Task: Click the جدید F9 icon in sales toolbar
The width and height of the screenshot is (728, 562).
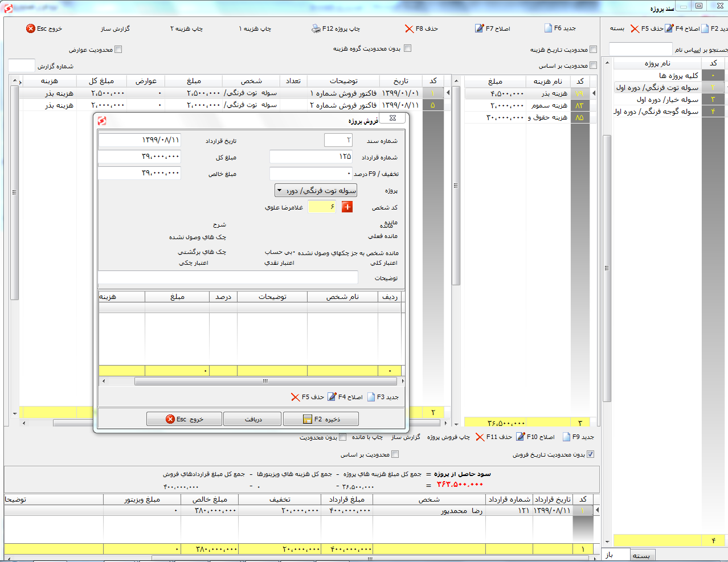Action: [566, 437]
